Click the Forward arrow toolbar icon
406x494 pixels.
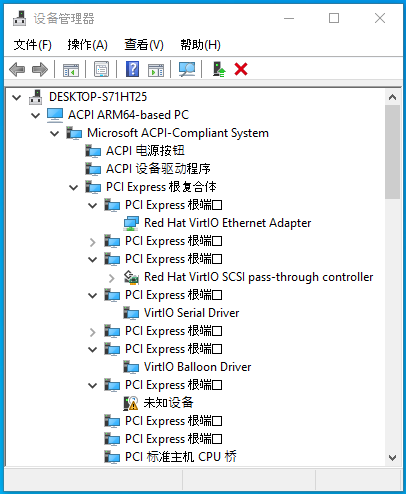(x=40, y=70)
